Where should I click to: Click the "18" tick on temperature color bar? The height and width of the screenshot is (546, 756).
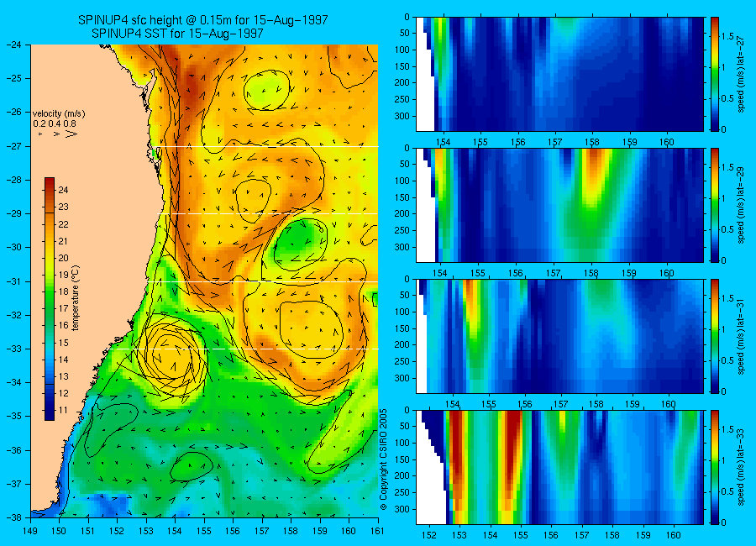click(x=63, y=291)
